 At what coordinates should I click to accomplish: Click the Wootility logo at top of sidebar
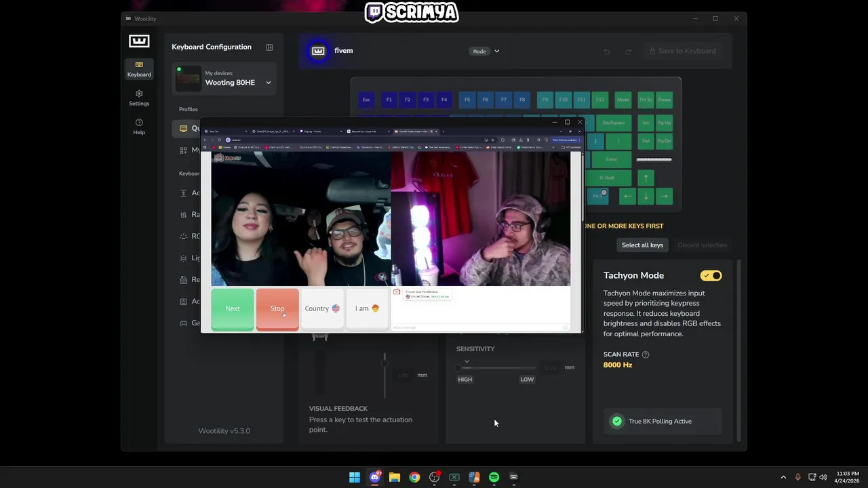pyautogui.click(x=139, y=41)
